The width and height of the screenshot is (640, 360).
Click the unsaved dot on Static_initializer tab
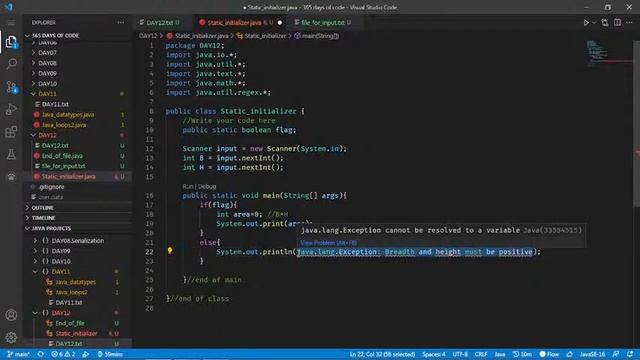(x=280, y=22)
